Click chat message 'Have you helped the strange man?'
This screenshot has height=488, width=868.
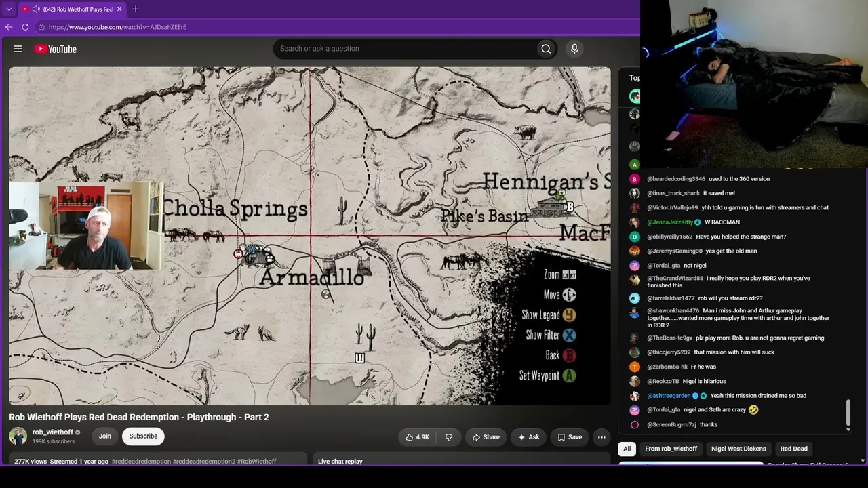tap(741, 237)
